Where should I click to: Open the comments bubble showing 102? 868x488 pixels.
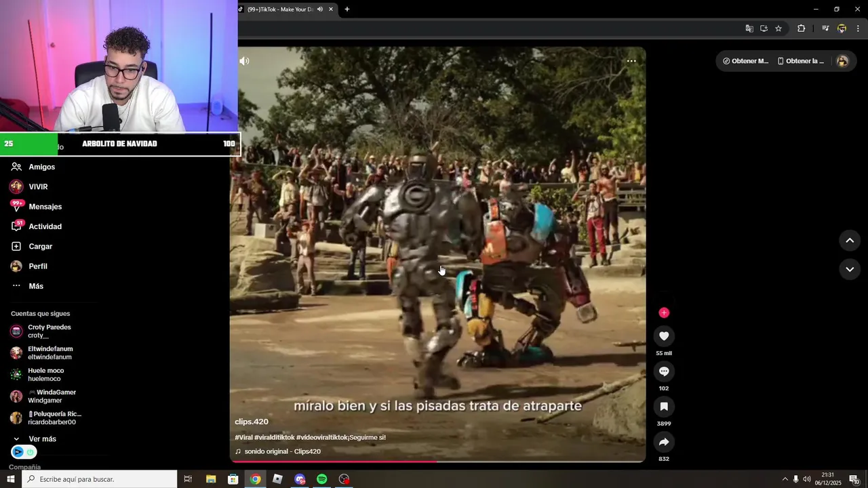coord(664,371)
